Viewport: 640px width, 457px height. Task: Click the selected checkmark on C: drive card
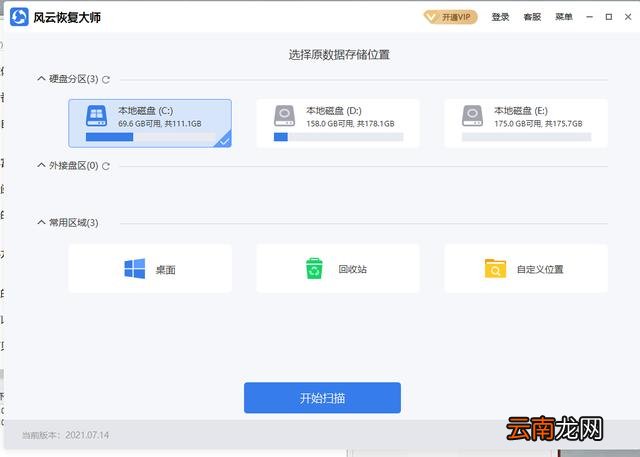tap(224, 140)
